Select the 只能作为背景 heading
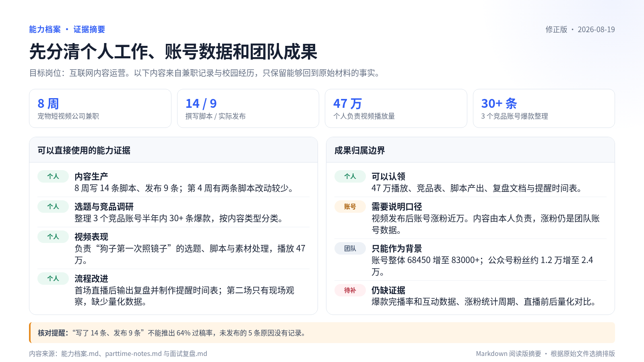The image size is (644, 362). [x=397, y=249]
